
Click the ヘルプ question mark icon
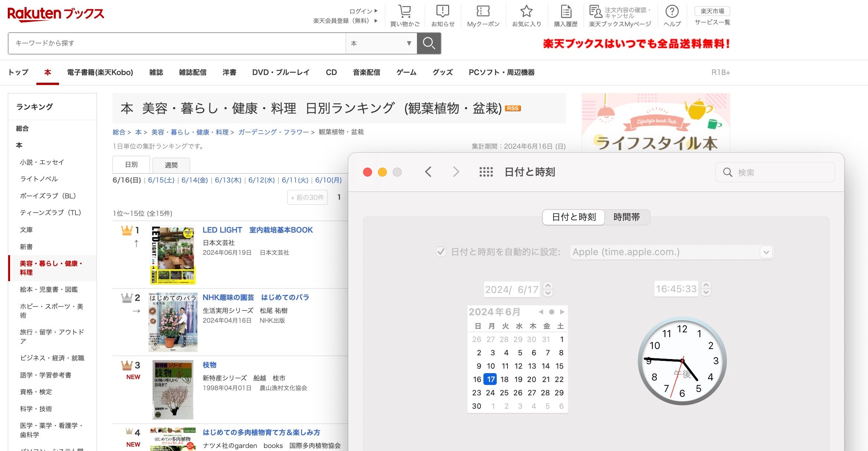click(x=672, y=12)
